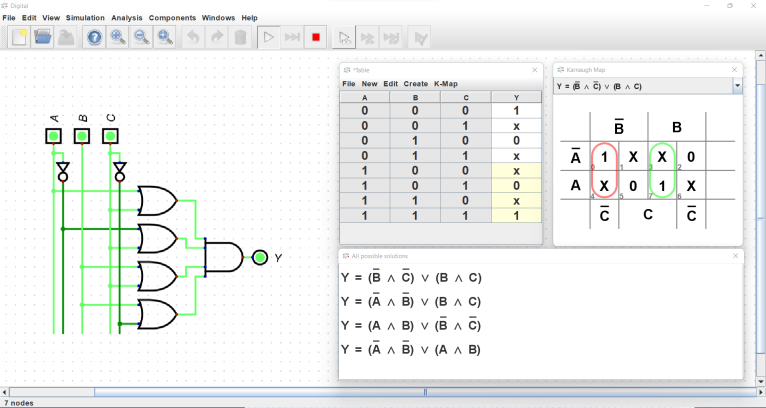Viewport: 766px width, 408px height.
Task: Toggle input pin A on the circuit
Action: pos(54,135)
